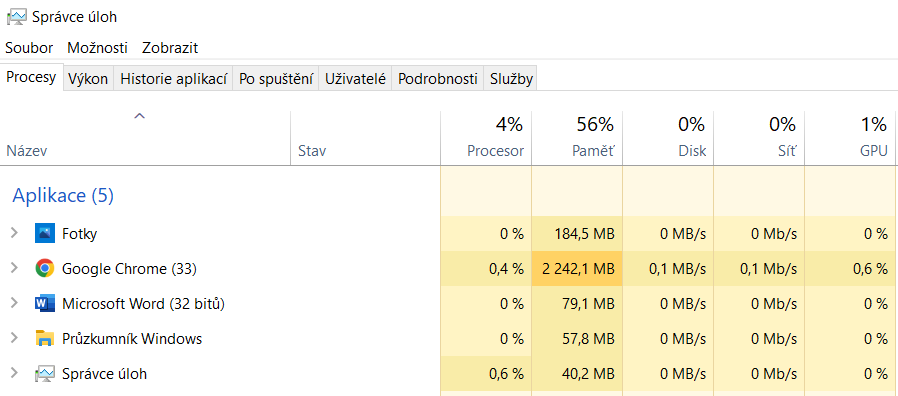Viewport: 898px width, 396px height.
Task: Sort processes by Paměť column header
Action: tap(577, 138)
